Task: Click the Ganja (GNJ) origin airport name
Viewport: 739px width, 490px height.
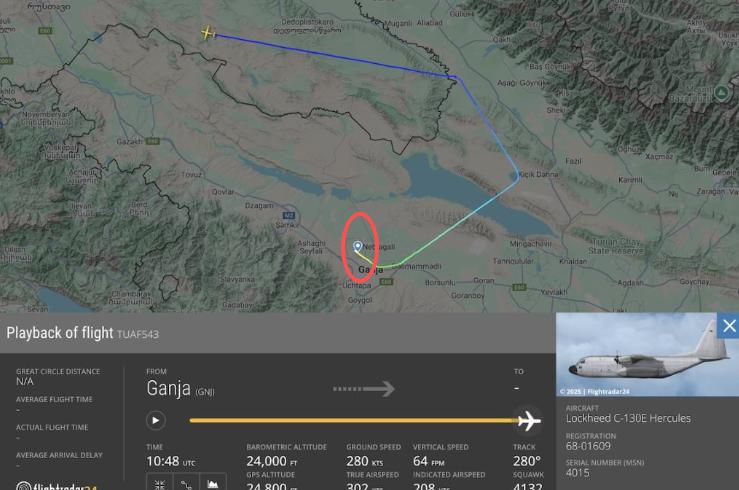Action: 180,389
